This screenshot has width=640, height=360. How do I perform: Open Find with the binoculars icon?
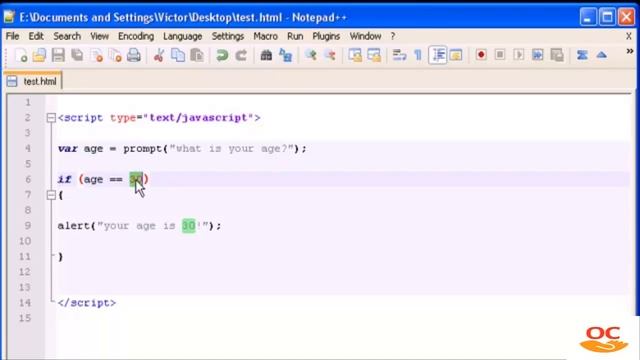(266, 55)
